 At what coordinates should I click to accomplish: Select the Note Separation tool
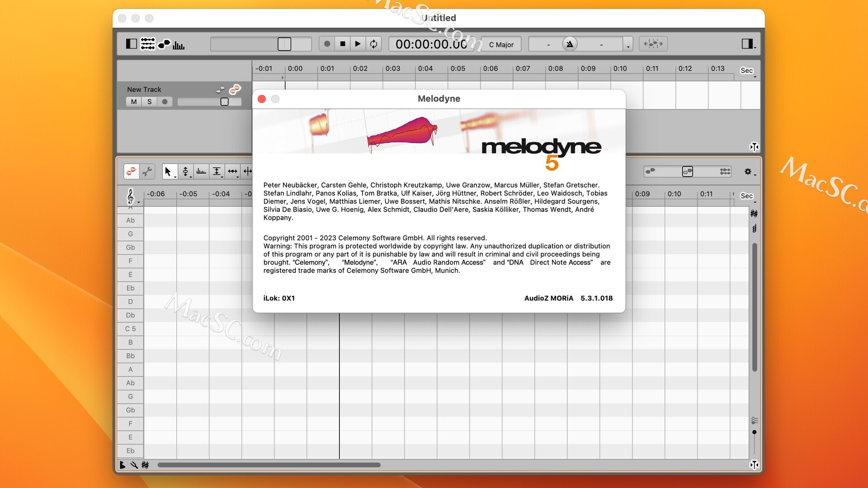pos(247,171)
